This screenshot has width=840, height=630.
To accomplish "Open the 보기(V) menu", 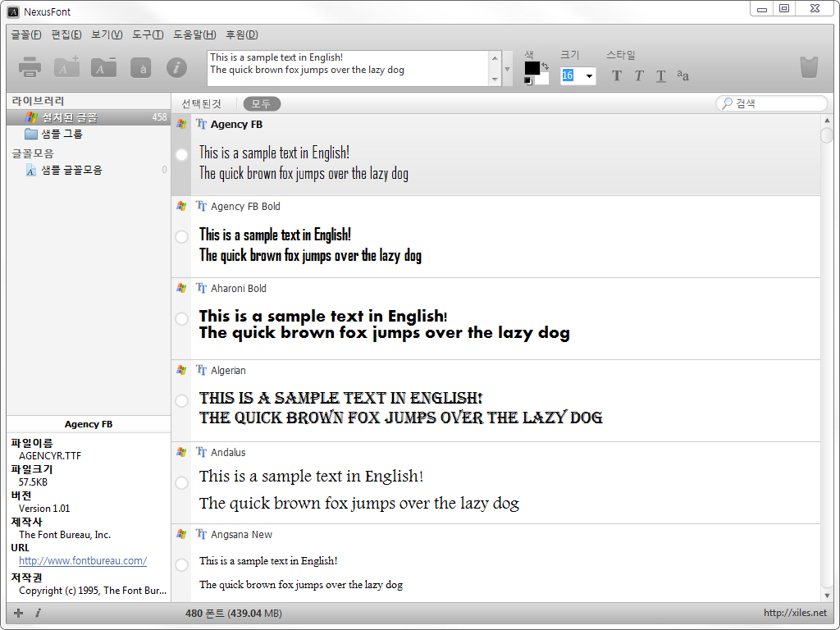I will [x=107, y=34].
